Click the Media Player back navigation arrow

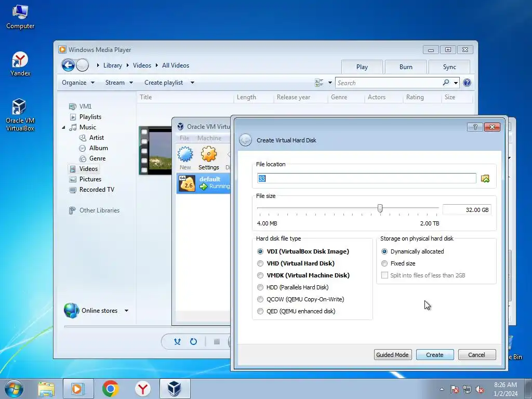tap(68, 65)
